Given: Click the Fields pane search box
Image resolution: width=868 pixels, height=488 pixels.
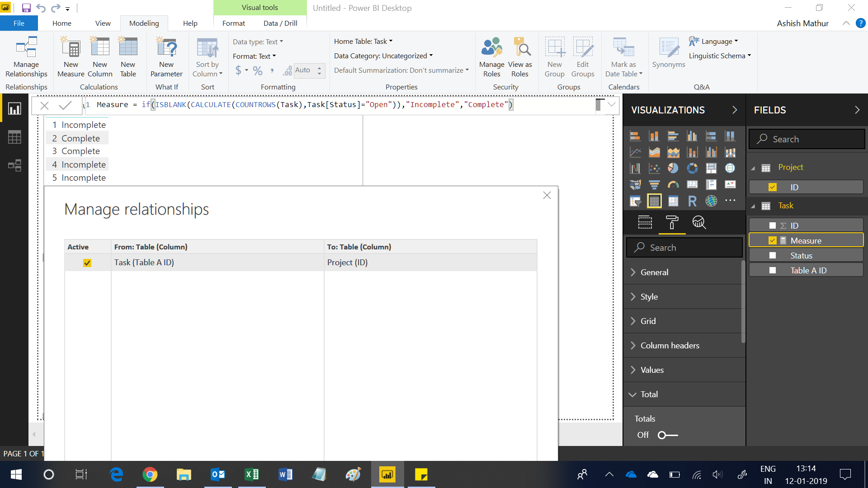Looking at the screenshot, I should pos(807,139).
